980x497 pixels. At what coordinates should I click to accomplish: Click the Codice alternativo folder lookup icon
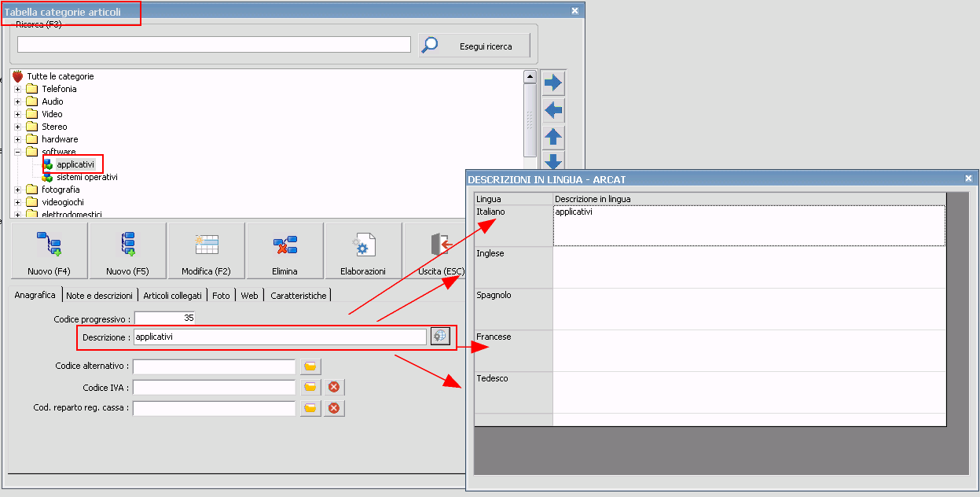310,366
